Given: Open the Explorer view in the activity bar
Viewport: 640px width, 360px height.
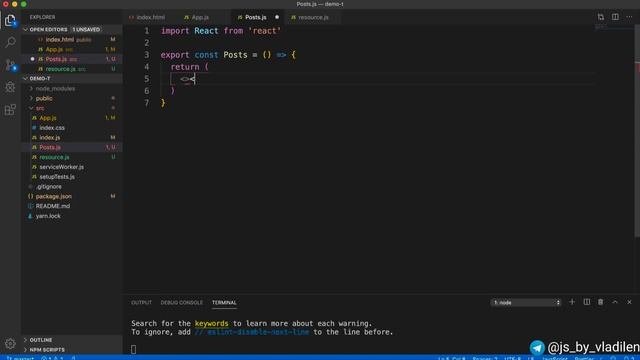Looking at the screenshot, I should click(10, 20).
